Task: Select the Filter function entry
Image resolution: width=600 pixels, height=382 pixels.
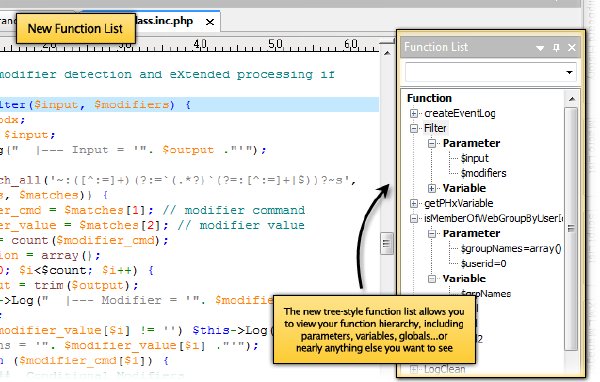Action: pyautogui.click(x=435, y=128)
